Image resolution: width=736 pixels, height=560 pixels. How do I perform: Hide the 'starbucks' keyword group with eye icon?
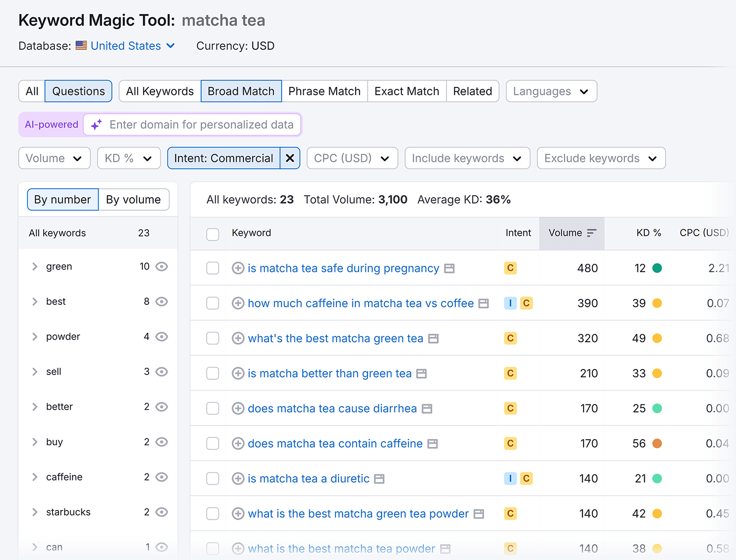point(161,512)
